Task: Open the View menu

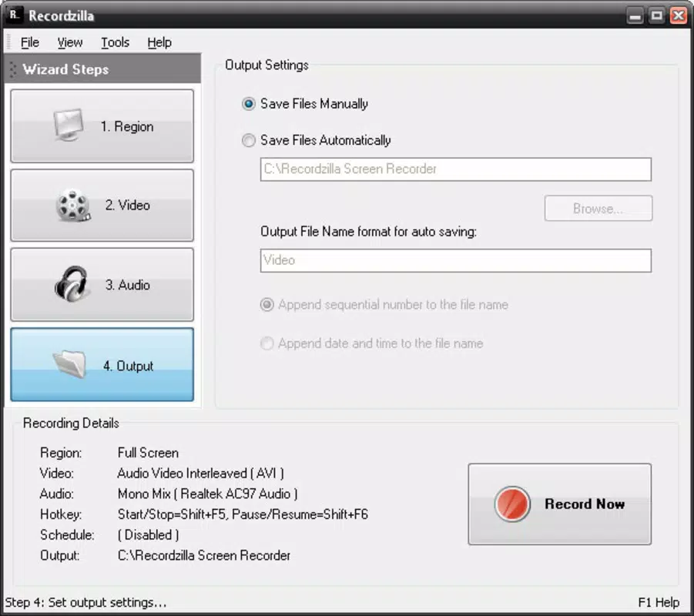Action: click(x=70, y=42)
